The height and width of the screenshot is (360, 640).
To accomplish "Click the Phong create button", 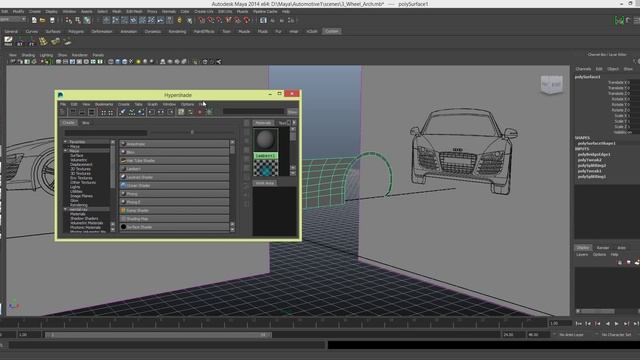I will pyautogui.click(x=174, y=193).
